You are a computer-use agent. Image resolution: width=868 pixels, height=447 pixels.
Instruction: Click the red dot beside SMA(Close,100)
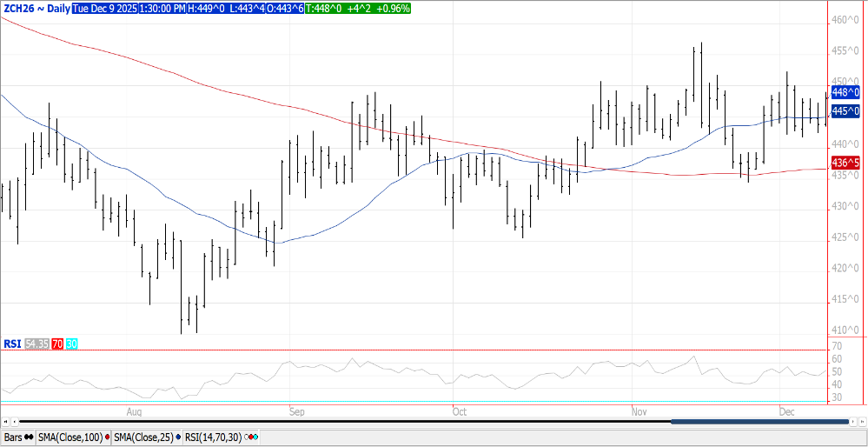[x=107, y=437]
